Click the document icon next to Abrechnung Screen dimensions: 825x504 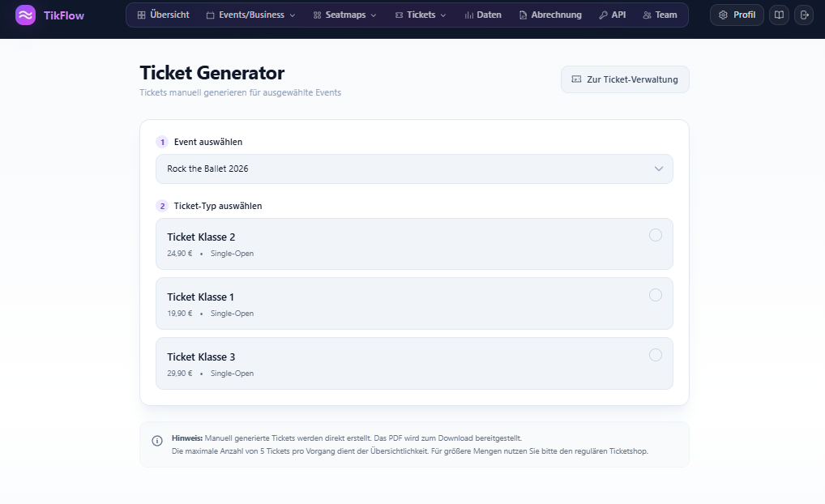(523, 15)
